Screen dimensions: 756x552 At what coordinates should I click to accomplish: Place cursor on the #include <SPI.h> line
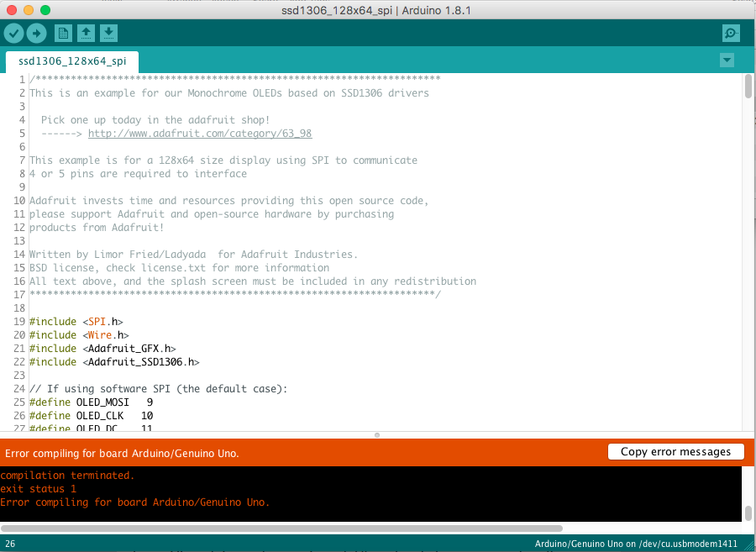pos(76,321)
